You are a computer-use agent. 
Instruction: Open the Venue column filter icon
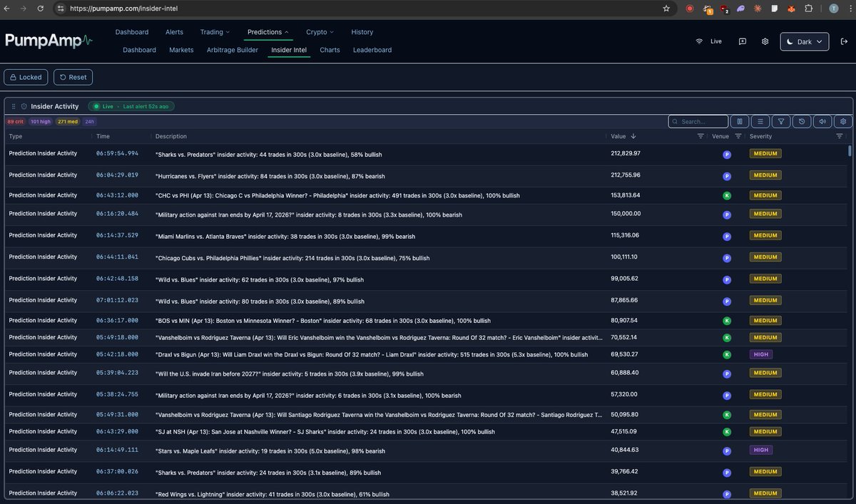[738, 136]
